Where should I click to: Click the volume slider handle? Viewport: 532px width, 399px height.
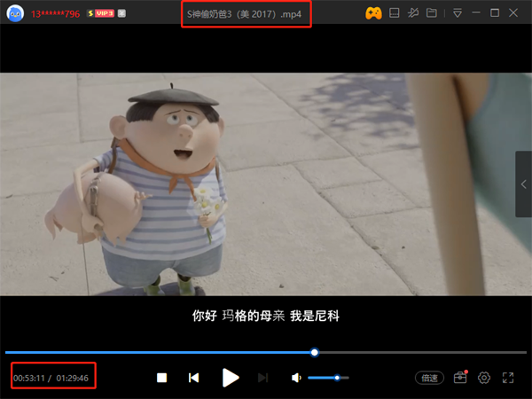pyautogui.click(x=337, y=378)
